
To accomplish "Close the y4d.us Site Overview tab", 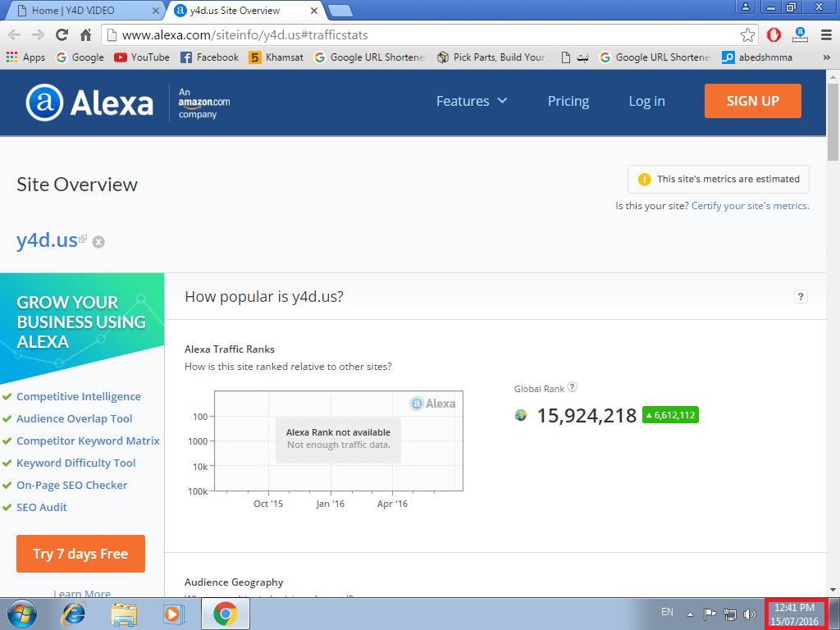I will tap(314, 11).
